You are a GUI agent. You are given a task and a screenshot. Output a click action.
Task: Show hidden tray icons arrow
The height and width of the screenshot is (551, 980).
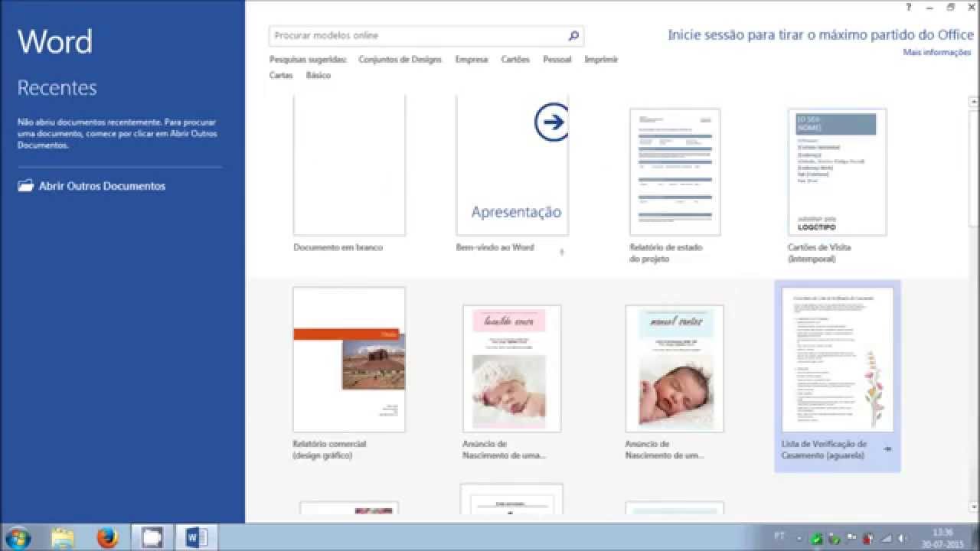pos(801,537)
